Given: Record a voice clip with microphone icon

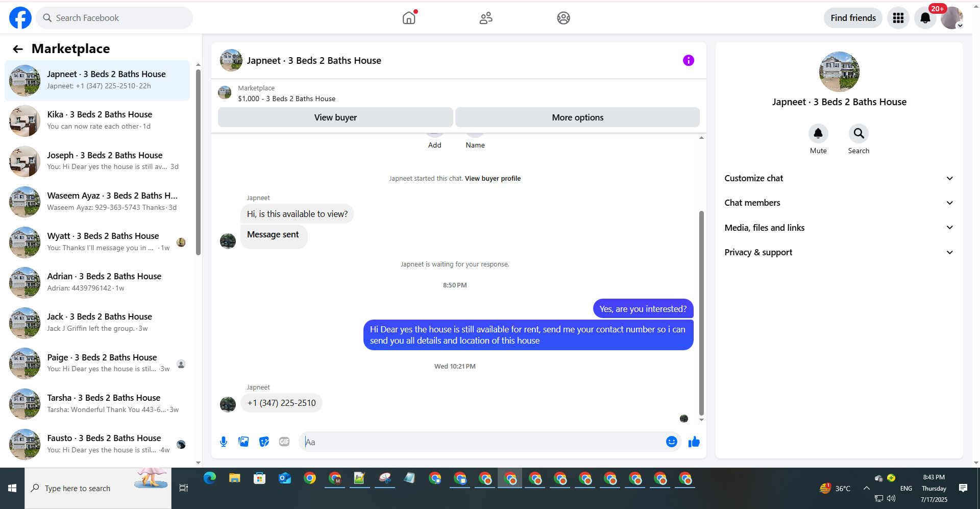Looking at the screenshot, I should tap(224, 442).
